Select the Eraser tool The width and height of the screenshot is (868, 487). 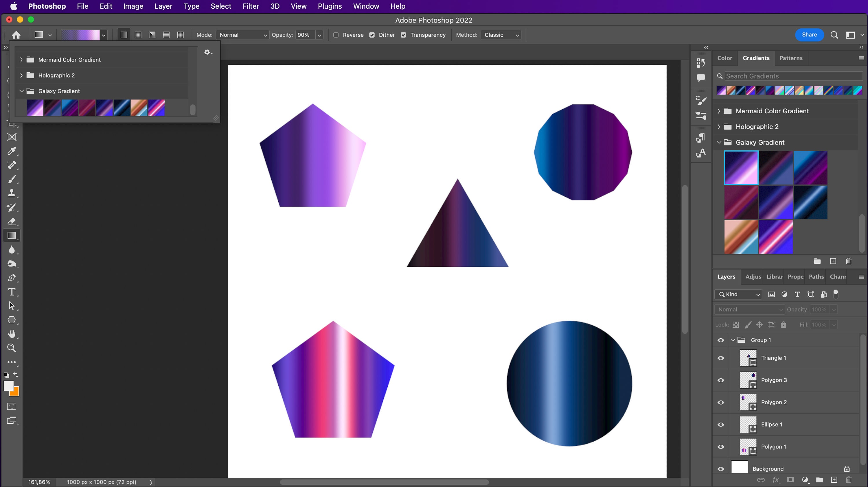pyautogui.click(x=12, y=221)
